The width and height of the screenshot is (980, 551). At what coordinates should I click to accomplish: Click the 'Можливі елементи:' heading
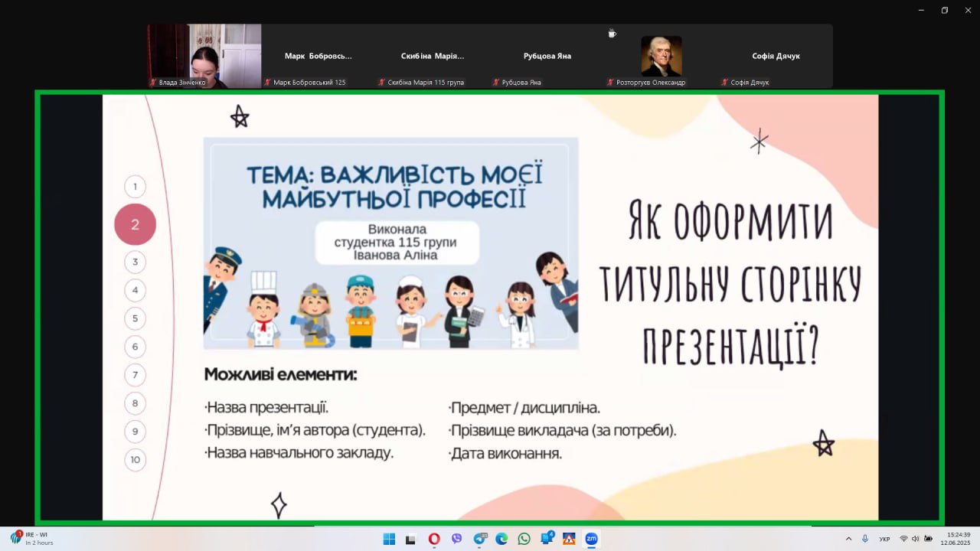tap(280, 375)
